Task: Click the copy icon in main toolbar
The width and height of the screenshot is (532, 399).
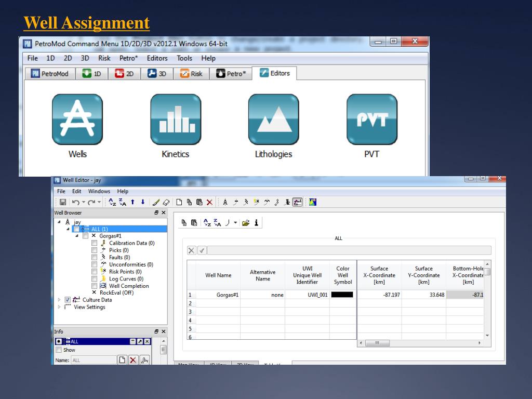Action: click(x=189, y=202)
